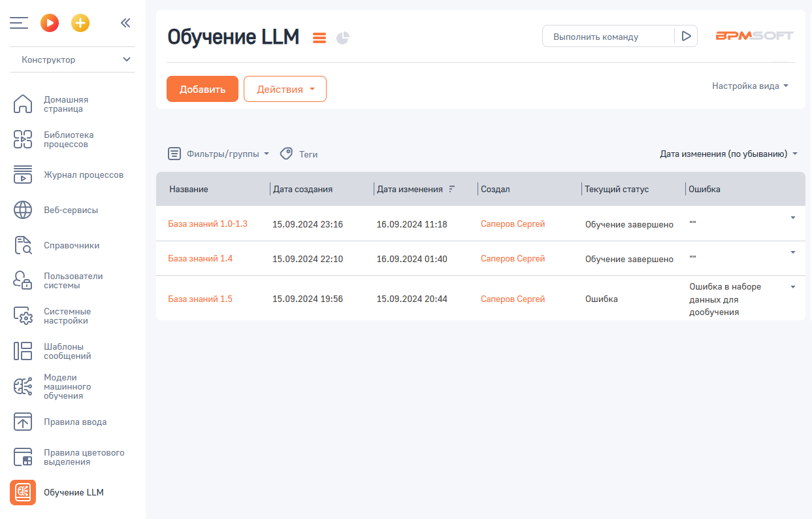Open sort dropdown Дата изменения (по убыванию)
The width and height of the screenshot is (812, 519).
pos(729,154)
